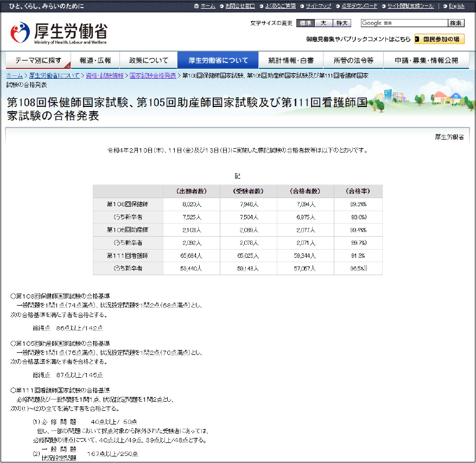
Task: Expand the テーマ別に探す menu
Action: 38,60
